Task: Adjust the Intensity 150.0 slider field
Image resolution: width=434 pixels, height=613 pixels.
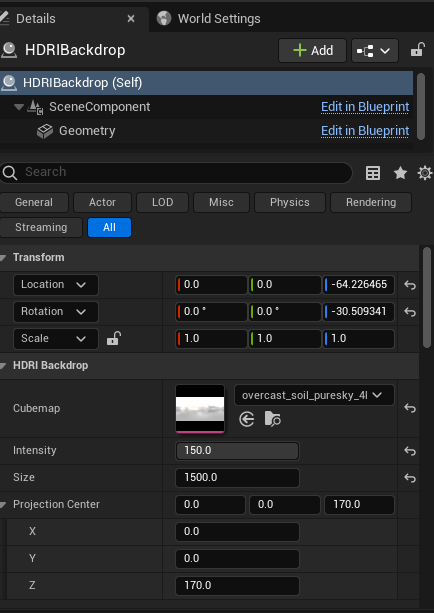Action: point(237,450)
